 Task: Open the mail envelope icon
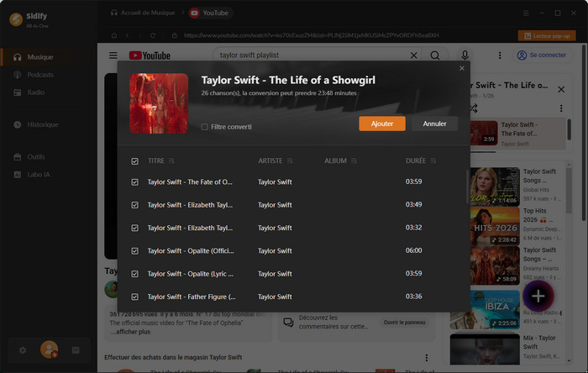[x=76, y=350]
